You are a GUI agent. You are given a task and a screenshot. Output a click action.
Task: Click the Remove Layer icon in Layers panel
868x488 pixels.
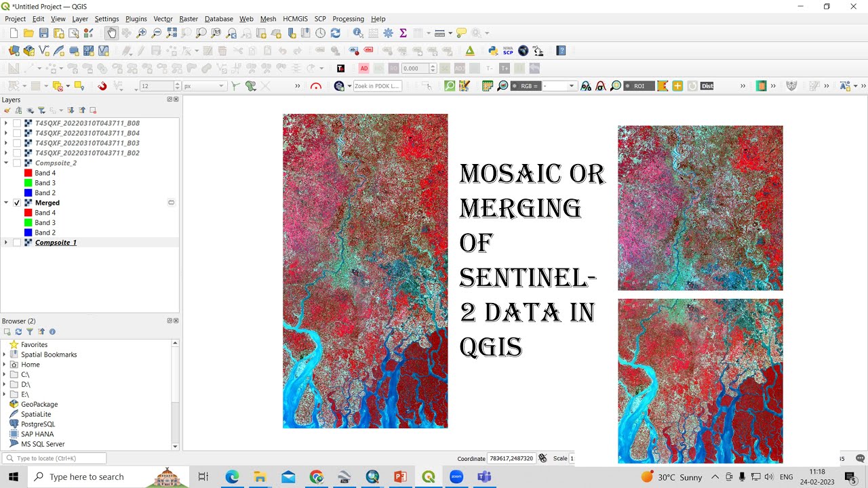click(93, 110)
